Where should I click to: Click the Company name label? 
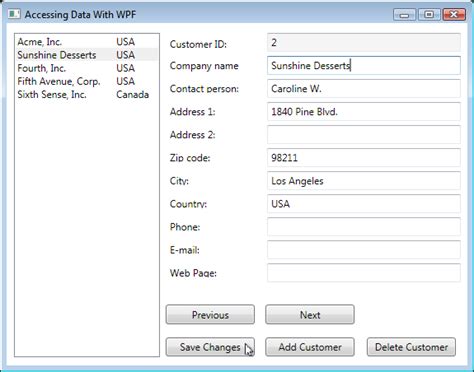[204, 66]
